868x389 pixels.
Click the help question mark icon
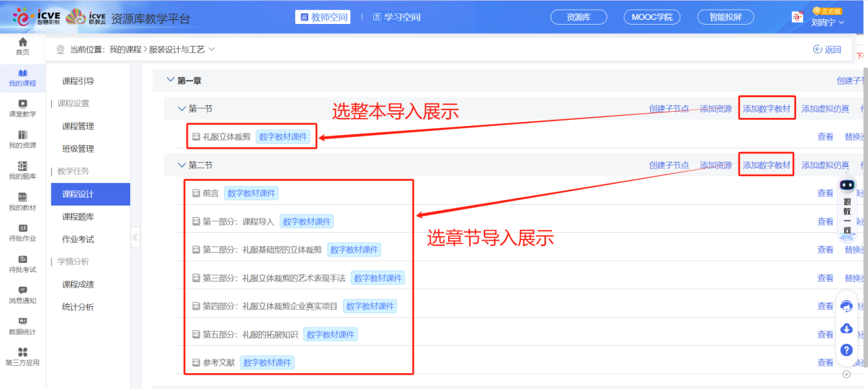coord(846,350)
